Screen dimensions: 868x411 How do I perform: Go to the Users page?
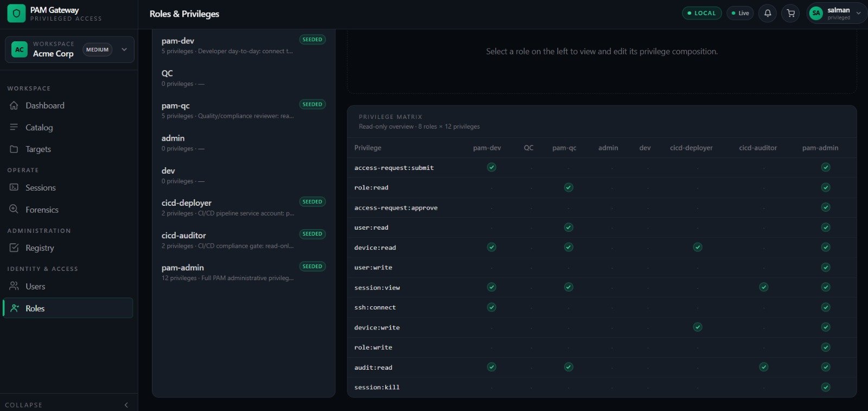[68, 286]
